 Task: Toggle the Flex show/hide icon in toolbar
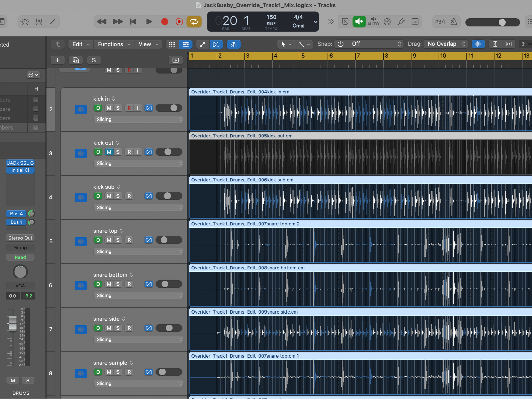[x=216, y=44]
